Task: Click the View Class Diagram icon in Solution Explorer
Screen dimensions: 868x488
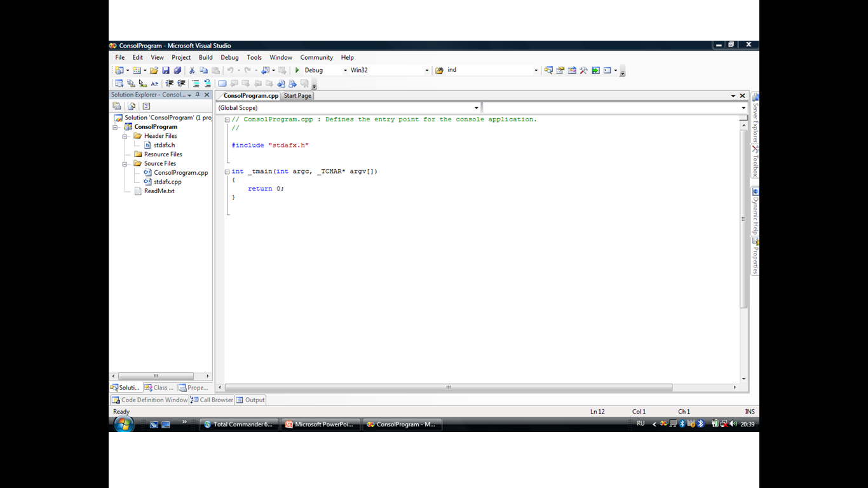Action: click(146, 106)
